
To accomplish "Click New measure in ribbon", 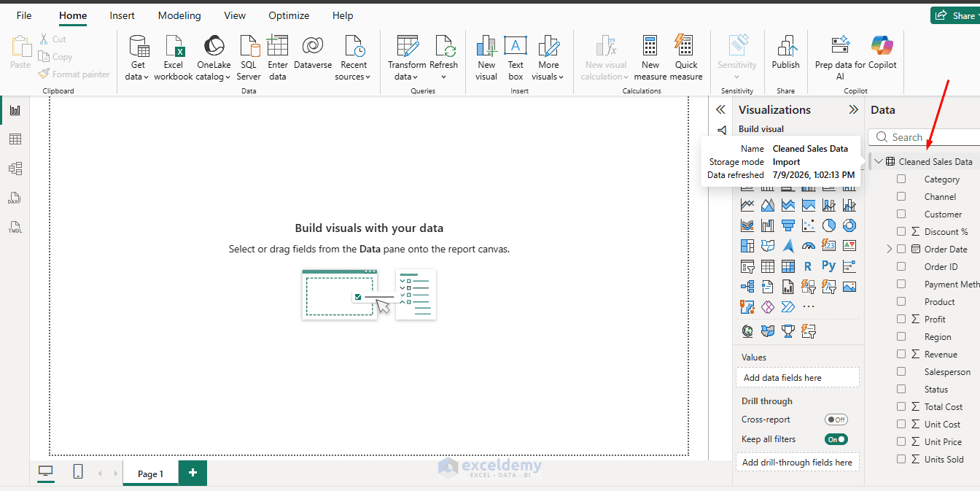I will click(650, 57).
